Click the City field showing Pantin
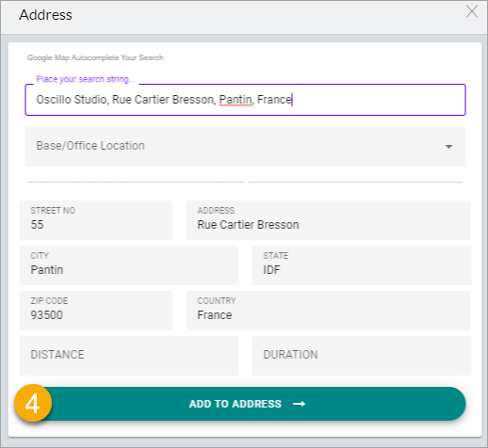The height and width of the screenshot is (448, 488). click(129, 265)
